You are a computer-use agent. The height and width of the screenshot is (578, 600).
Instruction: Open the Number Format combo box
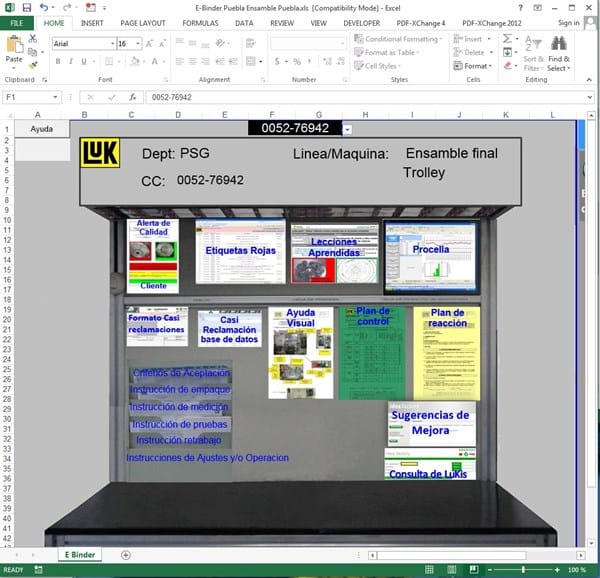[x=308, y=43]
